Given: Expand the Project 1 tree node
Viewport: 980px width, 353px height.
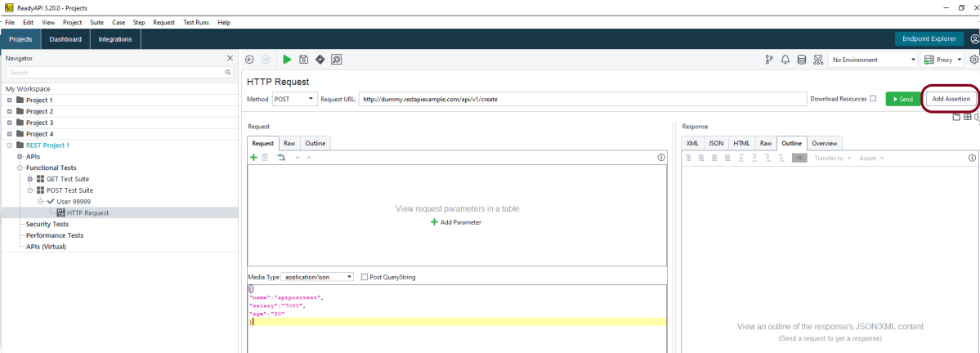Looking at the screenshot, I should point(10,100).
